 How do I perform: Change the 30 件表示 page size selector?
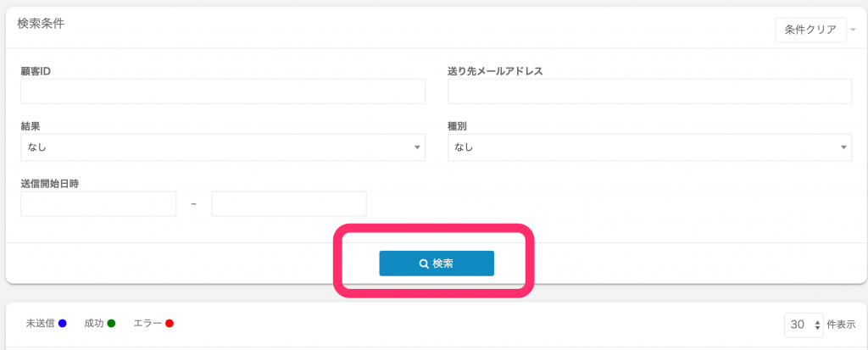805,324
